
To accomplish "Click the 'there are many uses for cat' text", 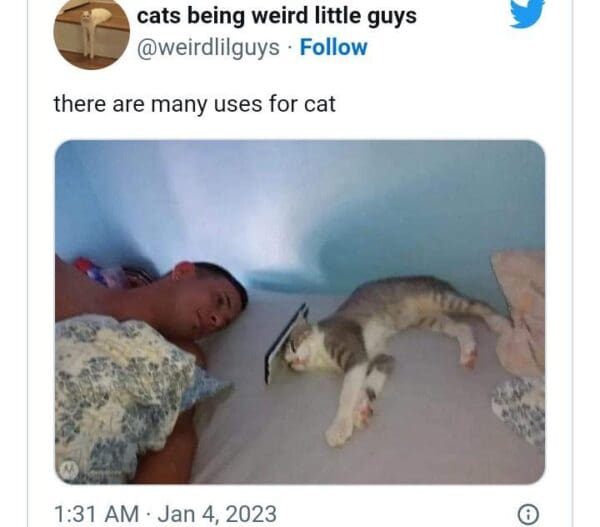I will (194, 104).
